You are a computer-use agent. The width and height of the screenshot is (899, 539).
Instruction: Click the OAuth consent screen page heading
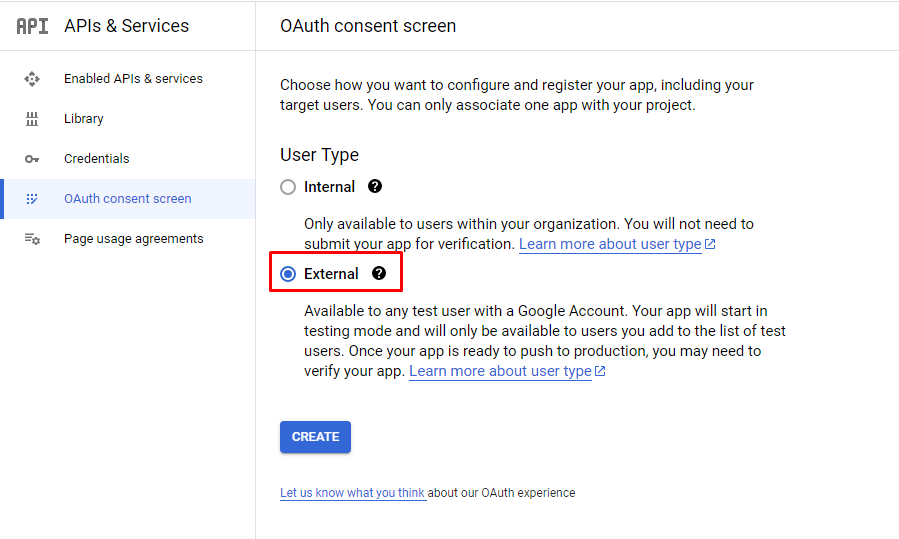pos(368,26)
